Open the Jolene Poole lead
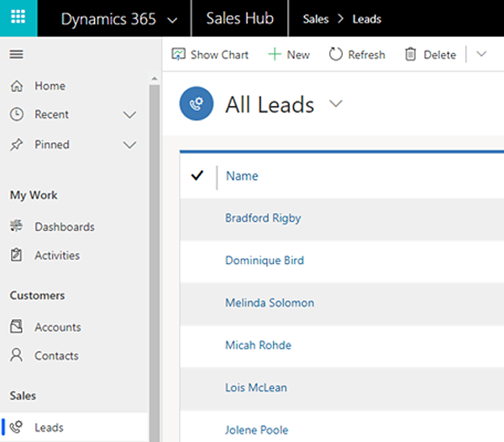The image size is (504, 442). pos(256,430)
